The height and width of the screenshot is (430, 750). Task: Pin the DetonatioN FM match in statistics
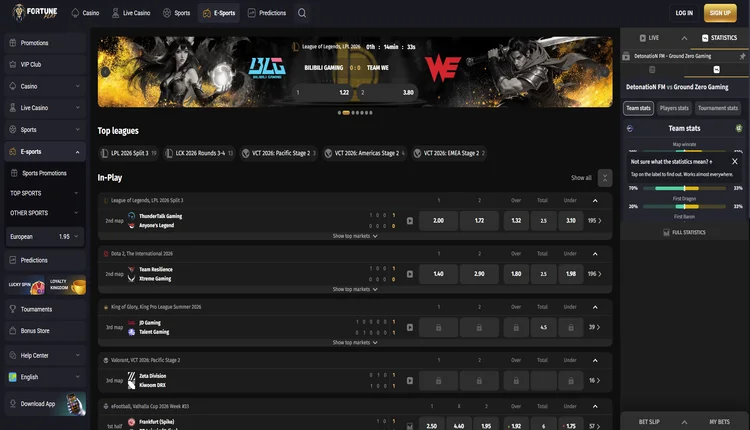[742, 56]
